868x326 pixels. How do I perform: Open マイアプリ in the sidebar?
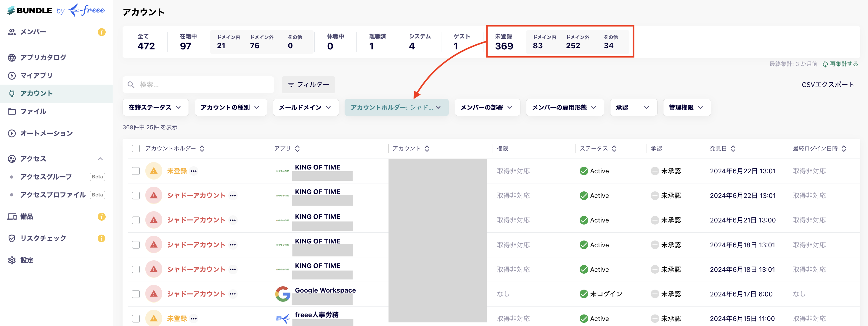pyautogui.click(x=36, y=75)
